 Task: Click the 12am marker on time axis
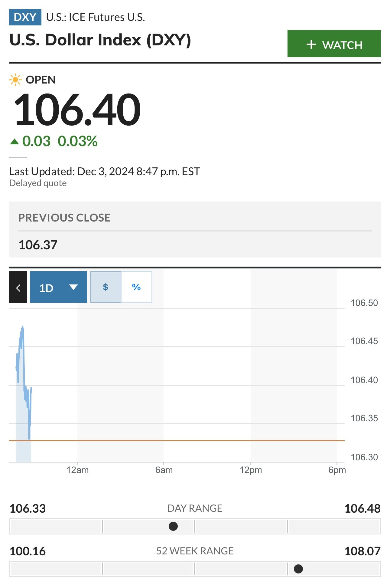coord(78,470)
